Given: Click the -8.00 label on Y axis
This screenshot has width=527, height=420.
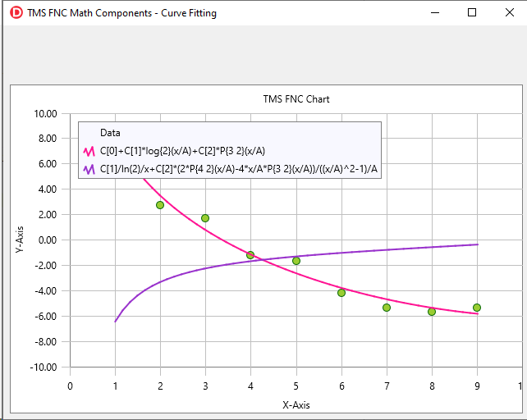Looking at the screenshot, I should click(46, 342).
